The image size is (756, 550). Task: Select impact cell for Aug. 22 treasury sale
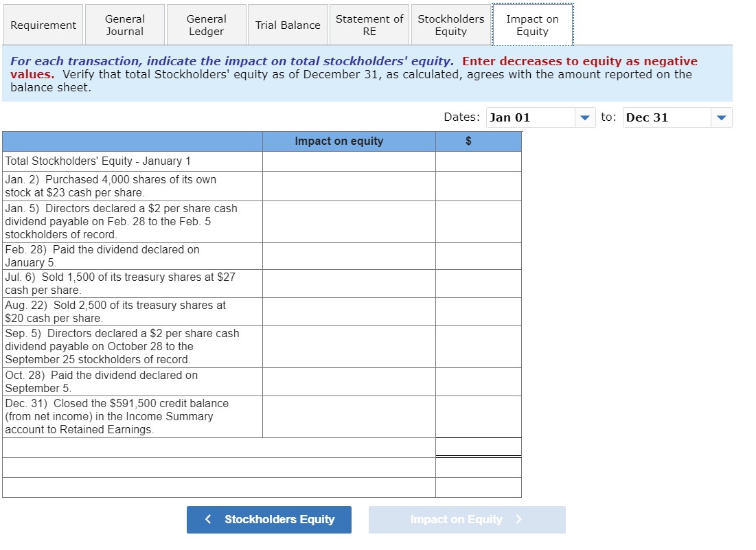[349, 312]
